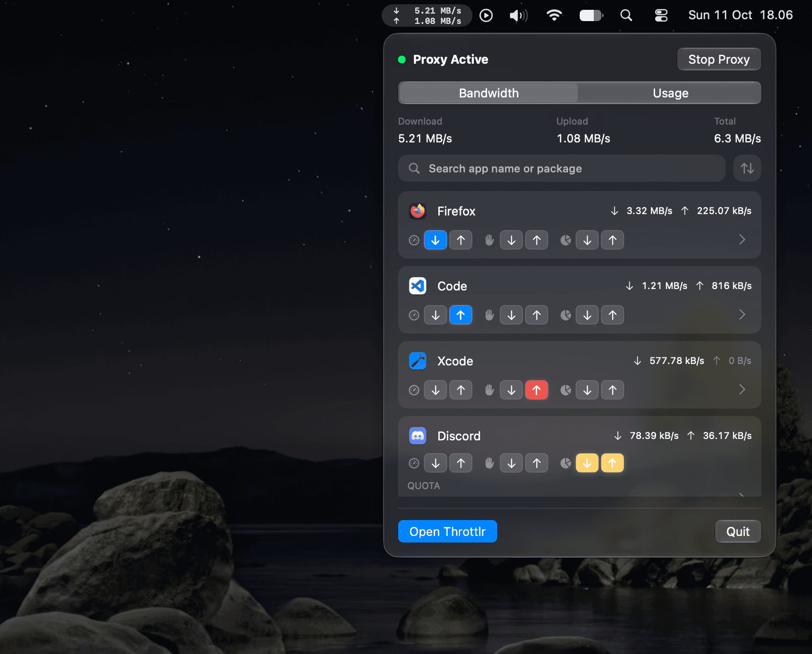This screenshot has width=812, height=654.
Task: Toggle Firefox upload speed limit arrow
Action: point(461,240)
